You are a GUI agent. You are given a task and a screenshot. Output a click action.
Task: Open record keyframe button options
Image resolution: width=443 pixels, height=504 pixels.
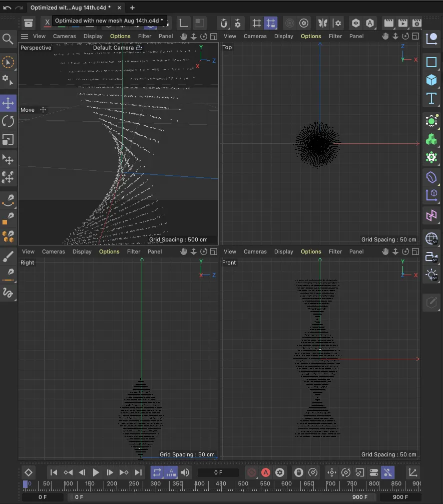tap(252, 472)
